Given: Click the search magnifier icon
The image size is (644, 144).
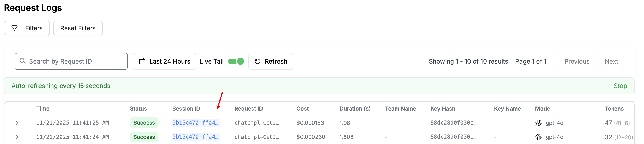Looking at the screenshot, I should pos(23,61).
